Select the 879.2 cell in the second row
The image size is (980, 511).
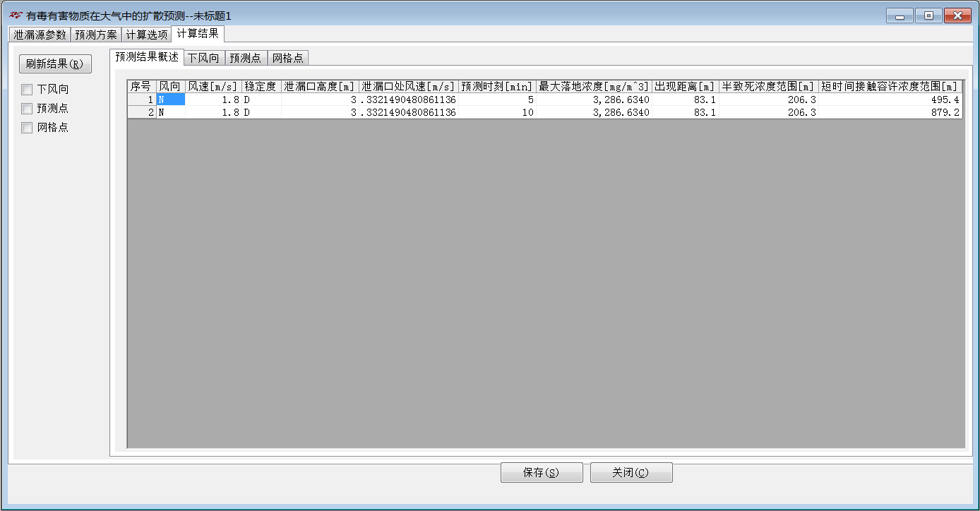(x=890, y=113)
